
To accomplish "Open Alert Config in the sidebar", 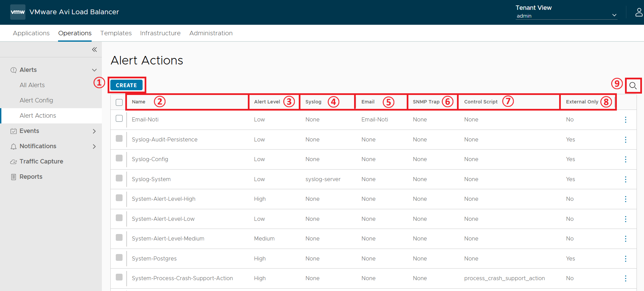I will 36,100.
